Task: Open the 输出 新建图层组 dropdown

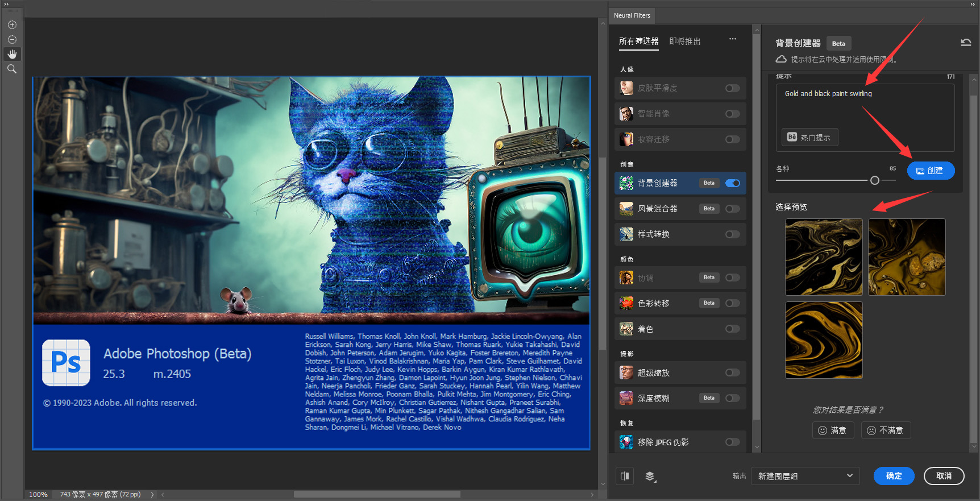Action: point(805,476)
